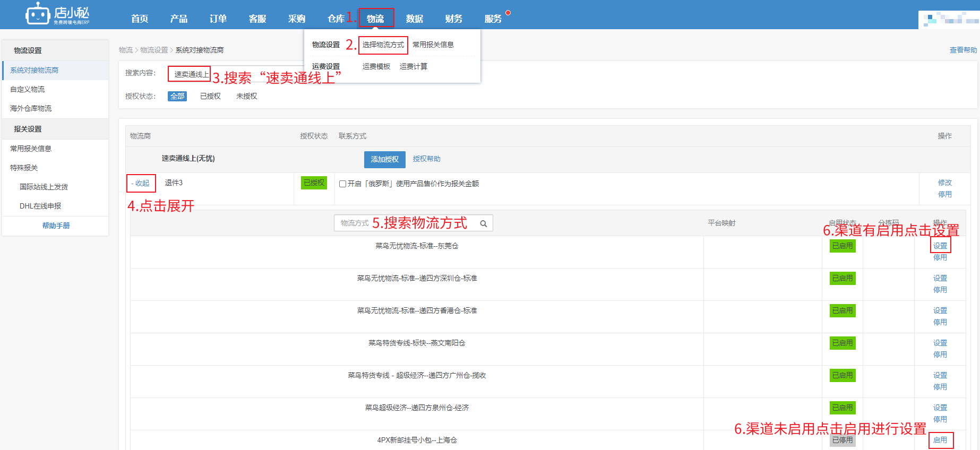Click the 添加授权 button
Viewport: 980px width, 450px height.
(x=385, y=159)
